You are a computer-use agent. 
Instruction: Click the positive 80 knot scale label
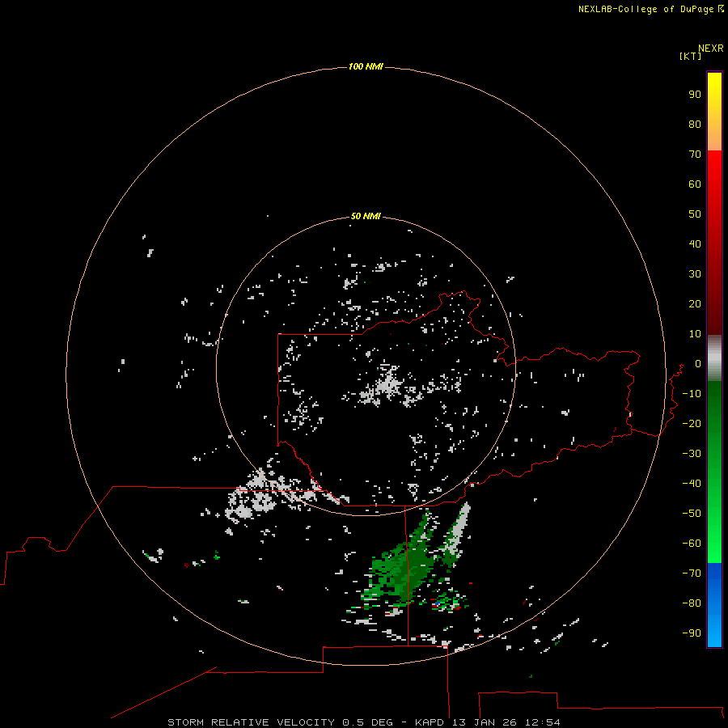[x=695, y=124]
